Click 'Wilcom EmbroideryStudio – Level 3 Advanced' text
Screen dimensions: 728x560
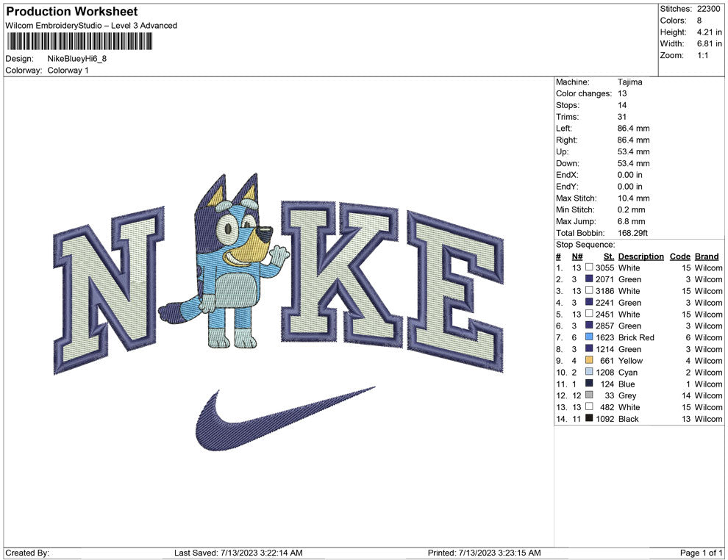(91, 26)
